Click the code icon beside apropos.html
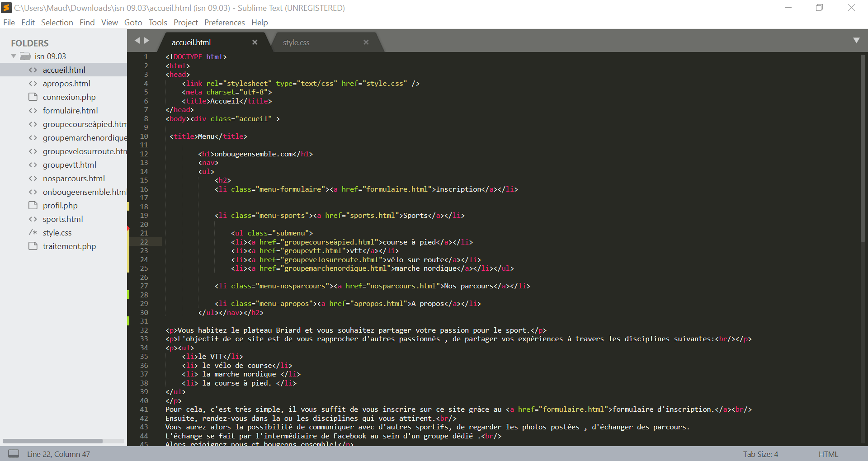Image resolution: width=868 pixels, height=461 pixels. pyautogui.click(x=33, y=84)
